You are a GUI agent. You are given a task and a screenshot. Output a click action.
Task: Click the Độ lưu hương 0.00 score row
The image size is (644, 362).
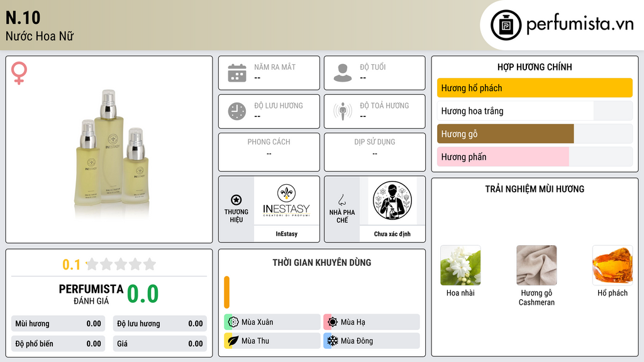(160, 324)
